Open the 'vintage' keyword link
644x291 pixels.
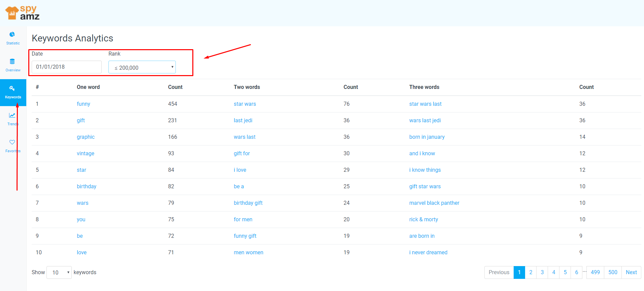click(86, 153)
